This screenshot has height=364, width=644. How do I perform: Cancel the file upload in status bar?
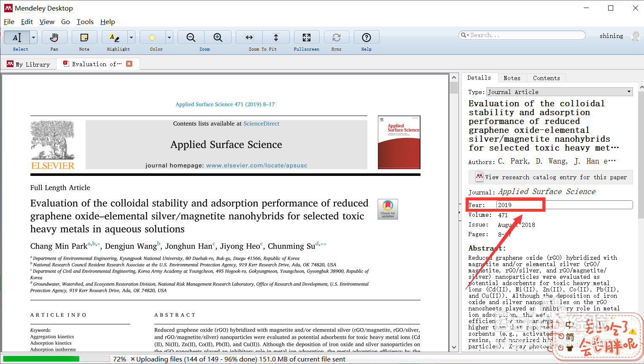click(133, 359)
